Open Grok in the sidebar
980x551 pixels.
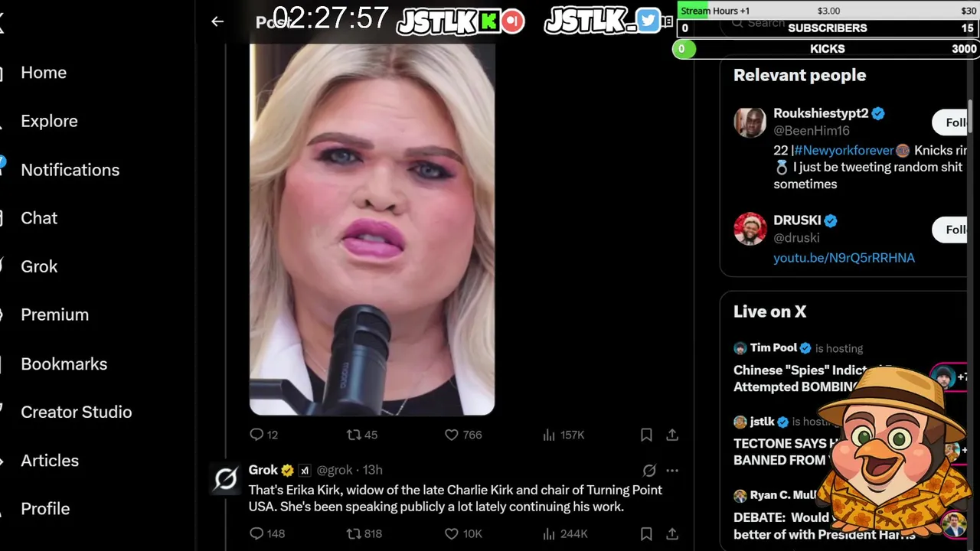(x=38, y=266)
